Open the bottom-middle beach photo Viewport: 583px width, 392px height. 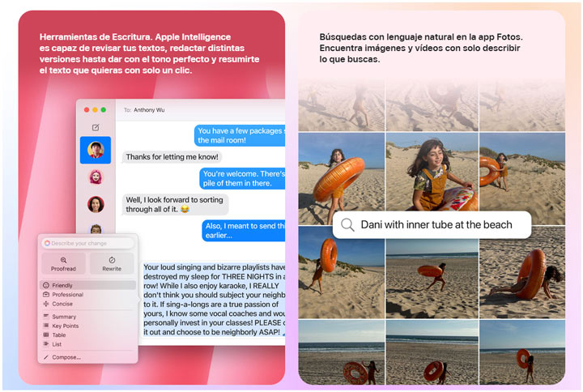pyautogui.click(x=432, y=352)
